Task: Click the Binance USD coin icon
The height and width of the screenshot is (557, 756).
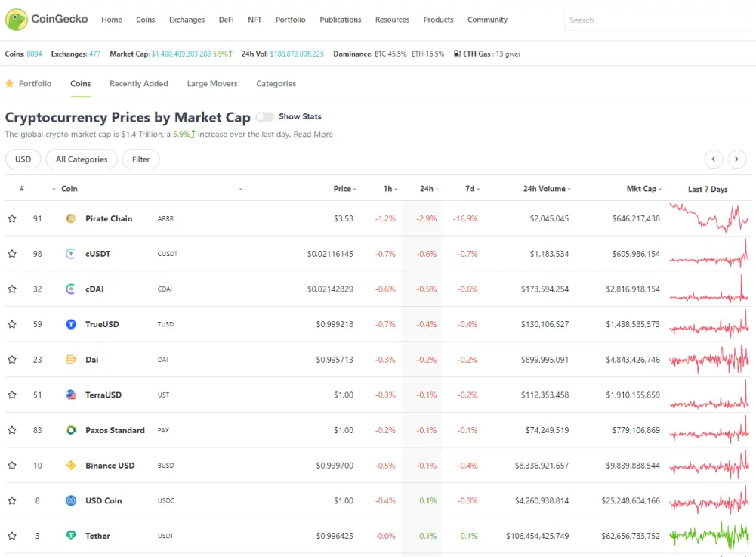Action: (71, 466)
